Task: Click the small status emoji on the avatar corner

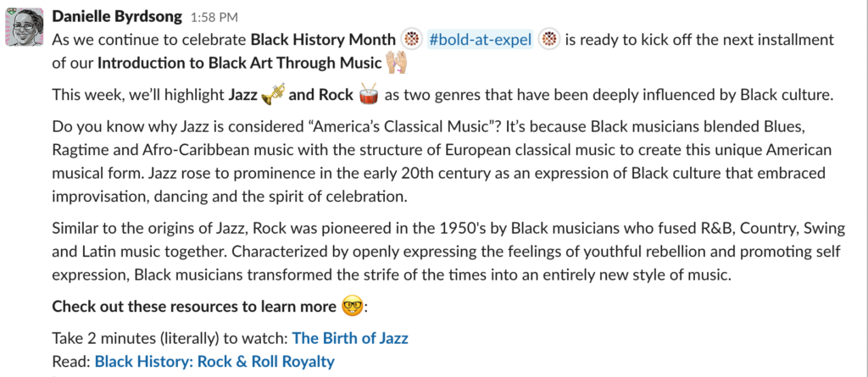Action: (8, 12)
